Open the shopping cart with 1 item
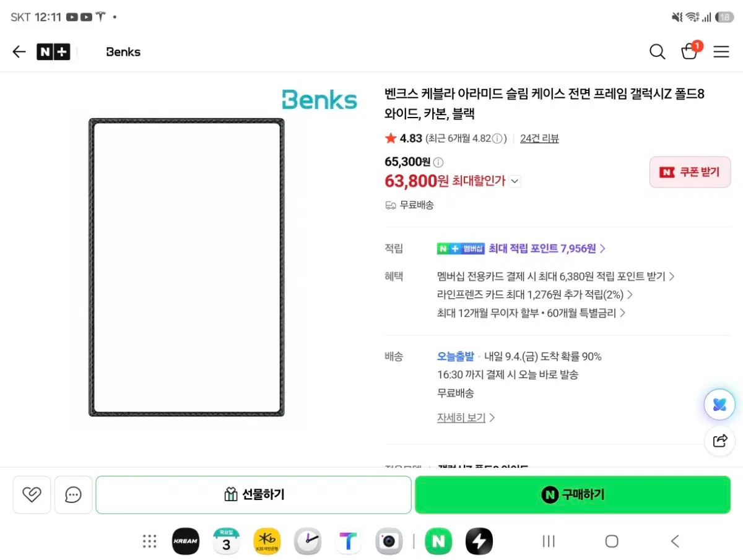The image size is (743, 560). (x=690, y=51)
